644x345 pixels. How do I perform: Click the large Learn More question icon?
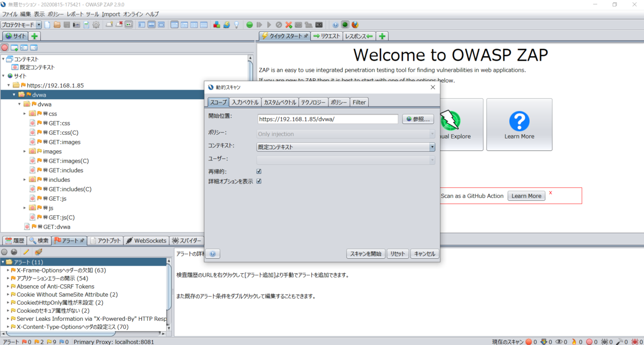point(519,121)
